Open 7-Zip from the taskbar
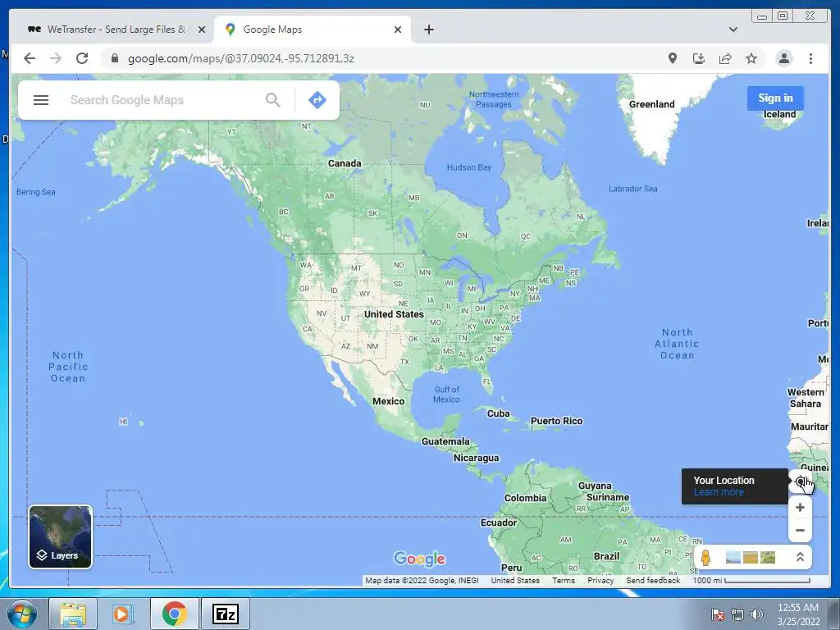This screenshot has height=630, width=840. point(225,614)
